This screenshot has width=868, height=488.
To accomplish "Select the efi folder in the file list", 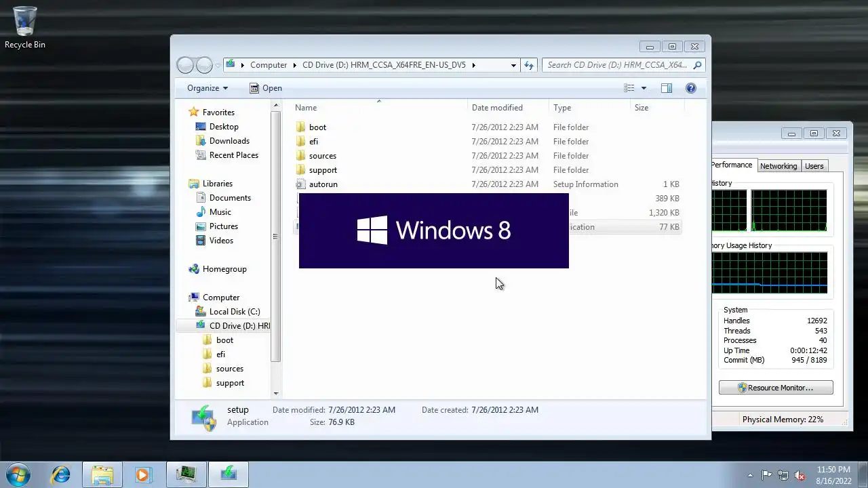I will tap(313, 142).
